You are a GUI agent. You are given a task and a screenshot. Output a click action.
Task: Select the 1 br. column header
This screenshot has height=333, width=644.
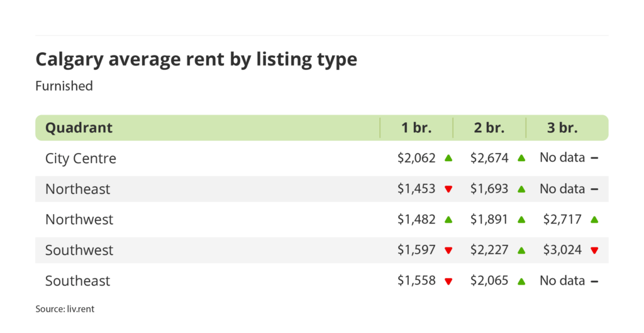[x=416, y=128]
